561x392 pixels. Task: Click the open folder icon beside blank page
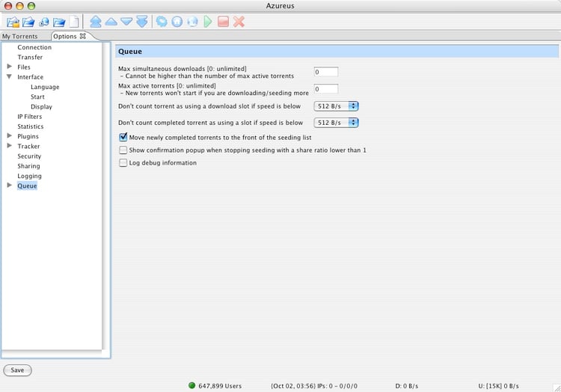[59, 22]
